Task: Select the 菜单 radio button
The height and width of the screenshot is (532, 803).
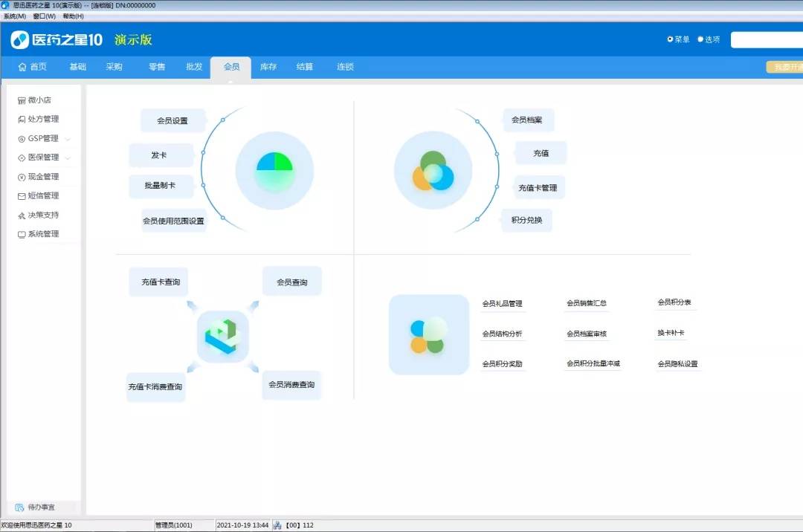Action: tap(670, 39)
